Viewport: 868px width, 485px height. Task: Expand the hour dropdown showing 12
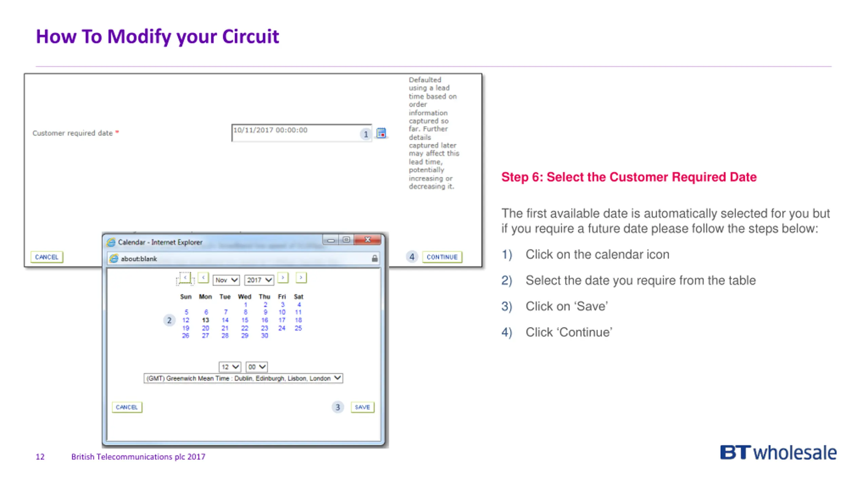(230, 367)
